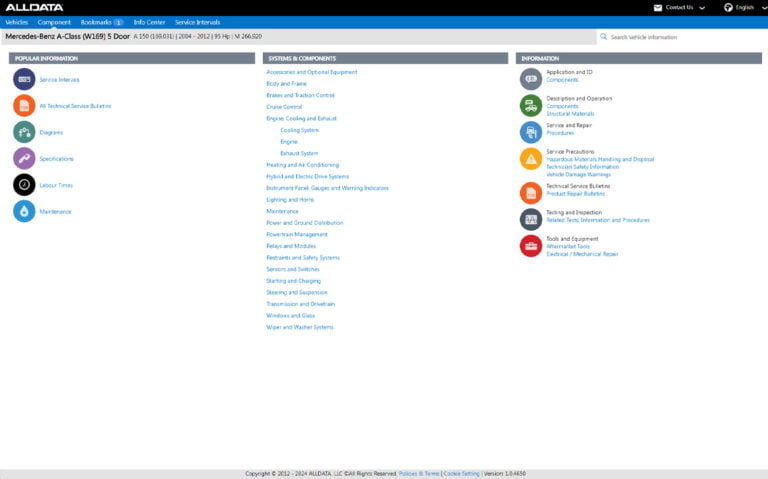The width and height of the screenshot is (768, 479).
Task: Open Accessories and Optional Equipment link
Action: pyautogui.click(x=312, y=72)
